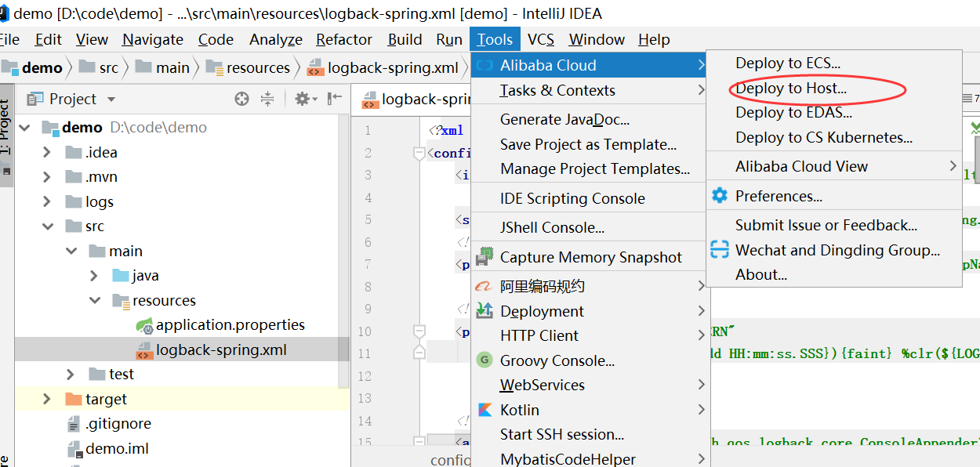Click the settings gear in the Project toolbar

click(x=301, y=98)
